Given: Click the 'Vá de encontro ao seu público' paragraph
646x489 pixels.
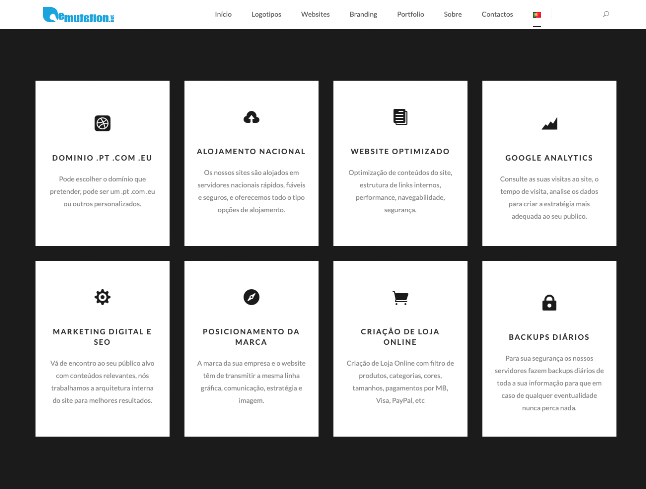Looking at the screenshot, I should pyautogui.click(x=102, y=381).
